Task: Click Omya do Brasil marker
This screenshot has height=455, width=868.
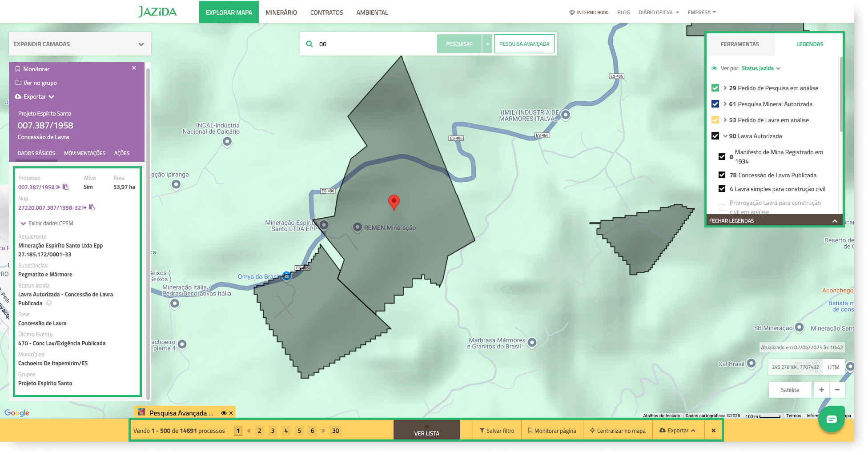Action: (287, 276)
